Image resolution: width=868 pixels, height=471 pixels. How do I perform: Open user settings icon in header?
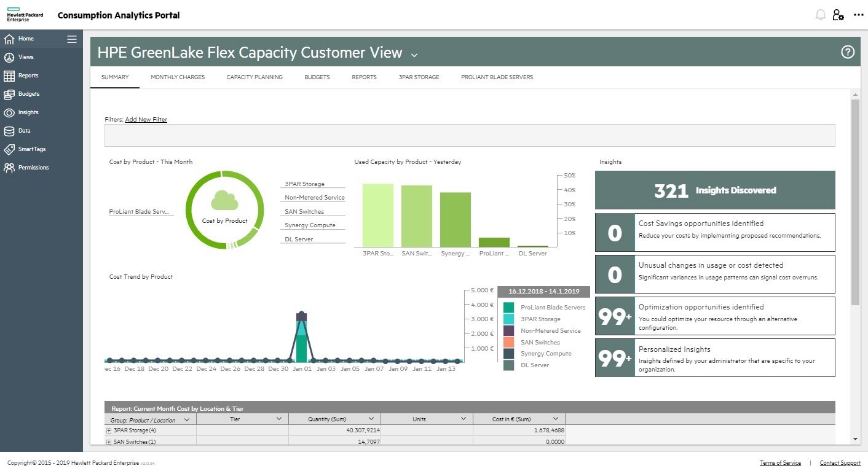[x=838, y=15]
